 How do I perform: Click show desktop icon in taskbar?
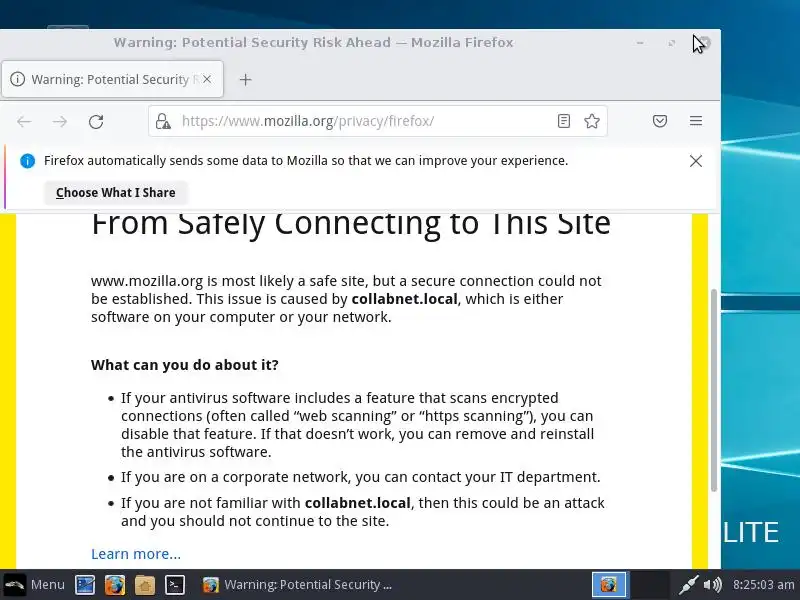click(85, 585)
